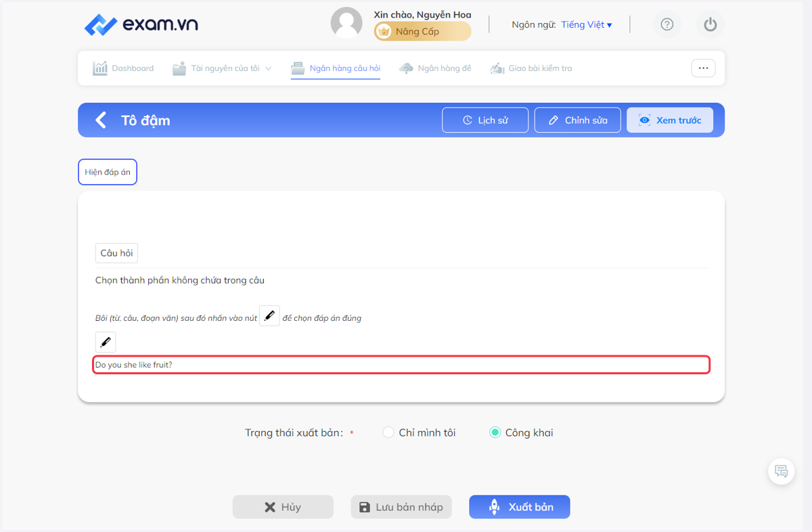Click the Hiện đáp án button
The width and height of the screenshot is (812, 532).
[108, 172]
